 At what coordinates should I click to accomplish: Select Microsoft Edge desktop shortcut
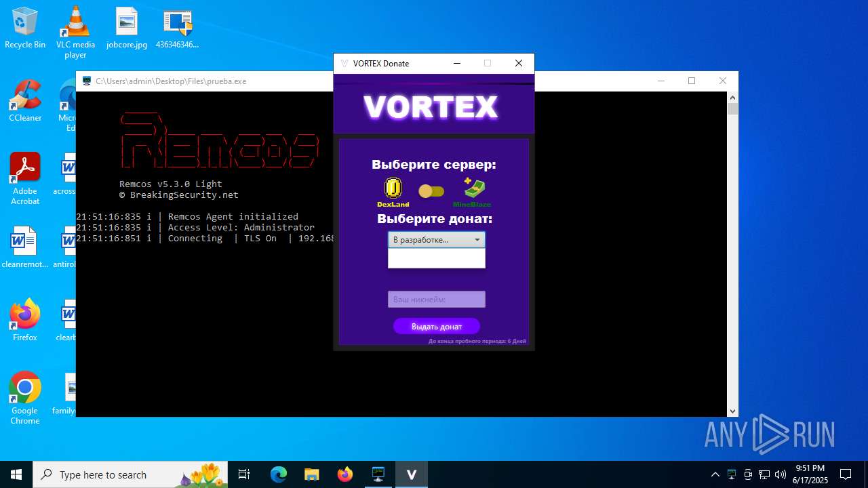(x=68, y=105)
